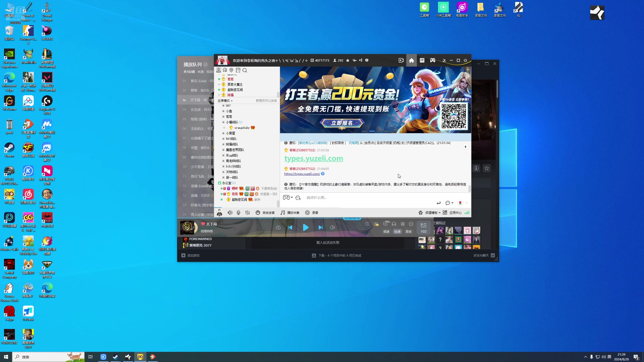Start 录音 recording
The height and width of the screenshot is (362, 644).
click(x=312, y=213)
